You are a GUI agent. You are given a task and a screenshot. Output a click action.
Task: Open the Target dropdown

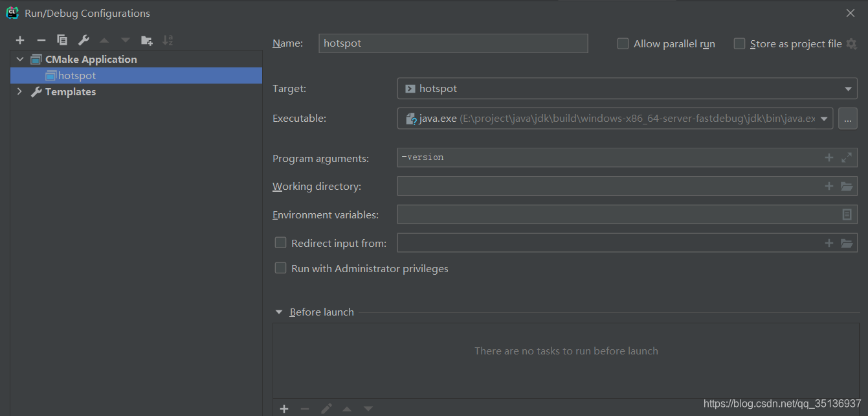848,89
